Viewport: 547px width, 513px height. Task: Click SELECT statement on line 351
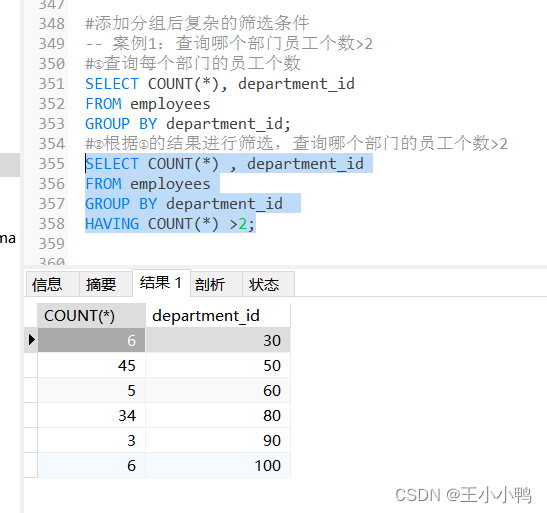(x=220, y=84)
